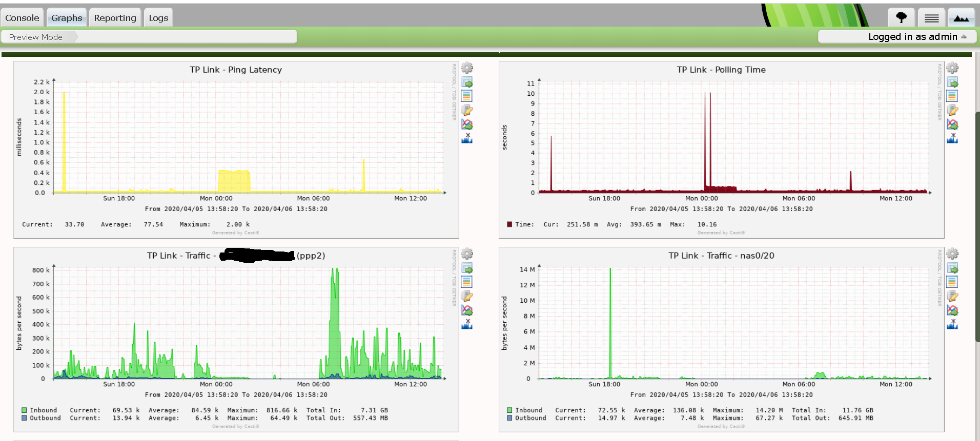980x441 pixels.
Task: Open gear settings for ppp2 Traffic graph
Action: click(467, 254)
